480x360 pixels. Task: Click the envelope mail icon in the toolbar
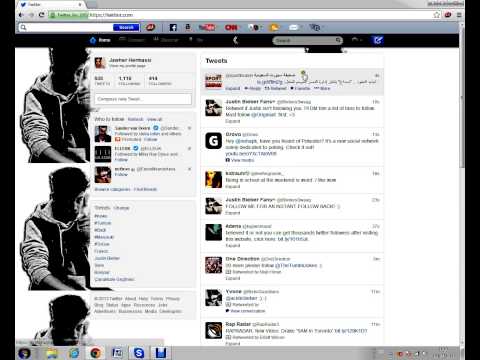[x=294, y=27]
